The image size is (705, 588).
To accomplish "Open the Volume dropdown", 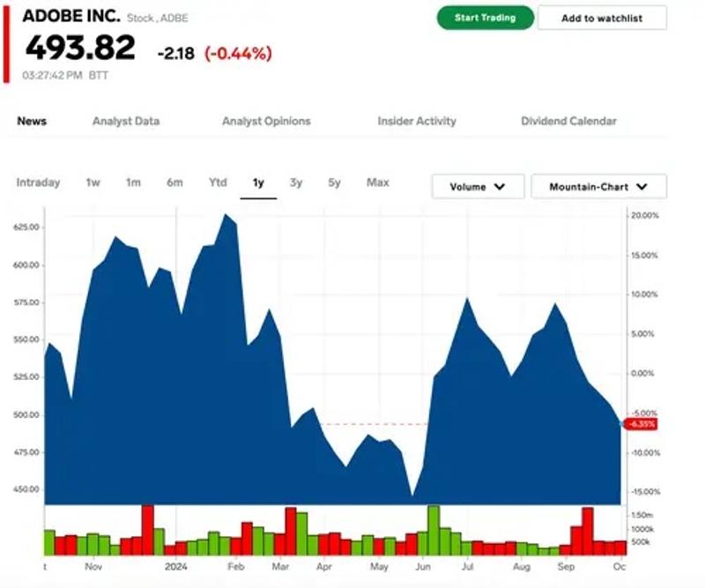I will tap(478, 187).
